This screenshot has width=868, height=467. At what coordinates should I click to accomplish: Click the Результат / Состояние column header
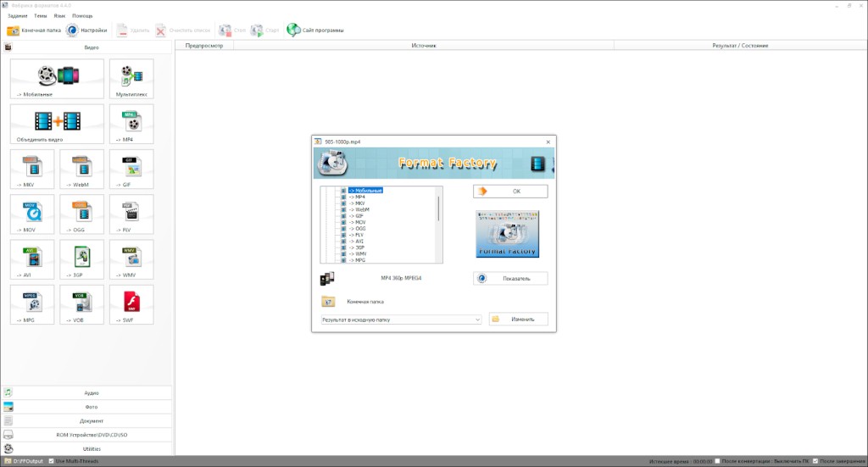point(740,46)
